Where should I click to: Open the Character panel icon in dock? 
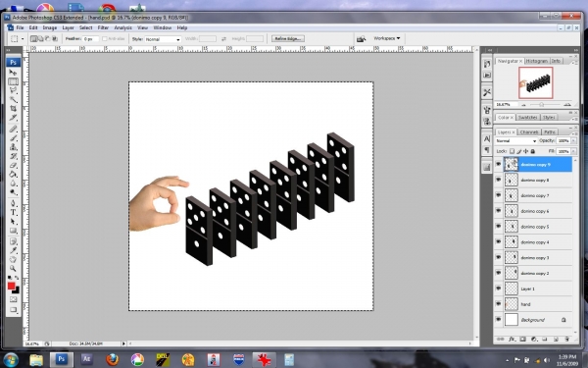[487, 138]
